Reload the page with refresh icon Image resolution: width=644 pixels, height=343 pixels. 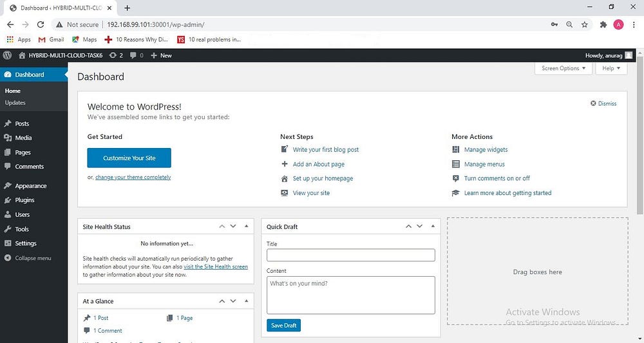40,24
